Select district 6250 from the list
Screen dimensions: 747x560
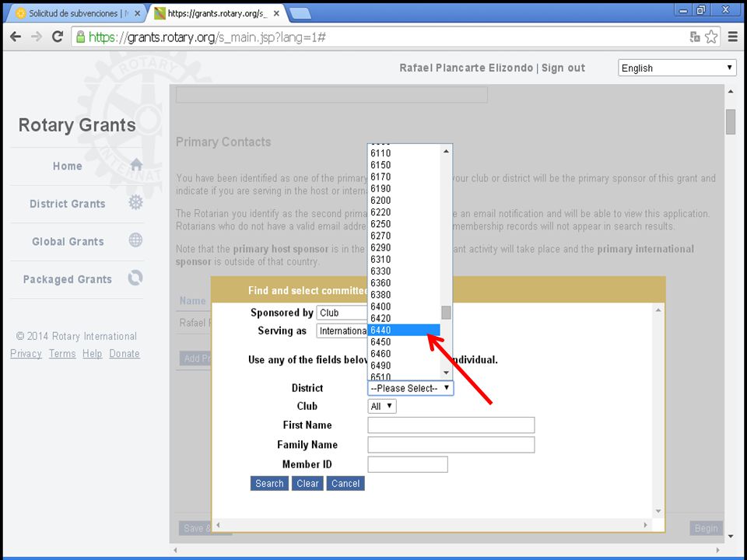404,224
